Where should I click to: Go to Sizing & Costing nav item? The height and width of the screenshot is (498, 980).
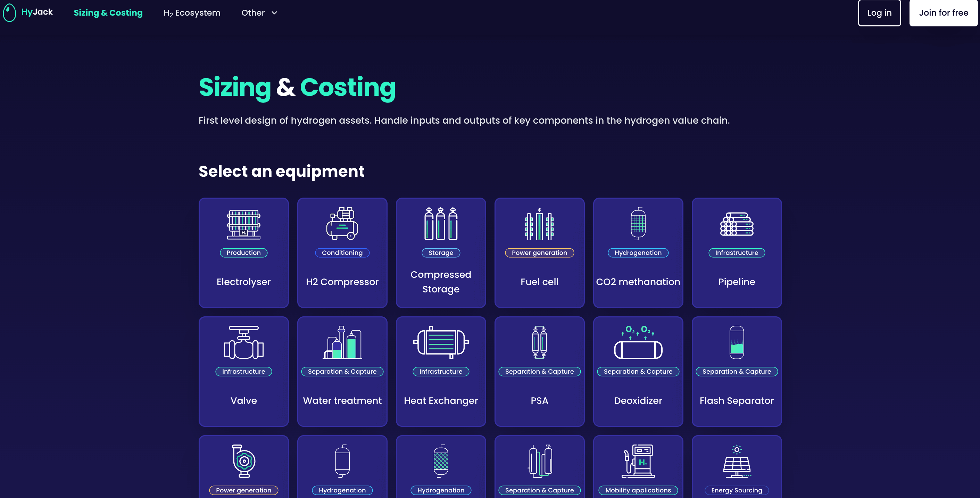point(108,13)
